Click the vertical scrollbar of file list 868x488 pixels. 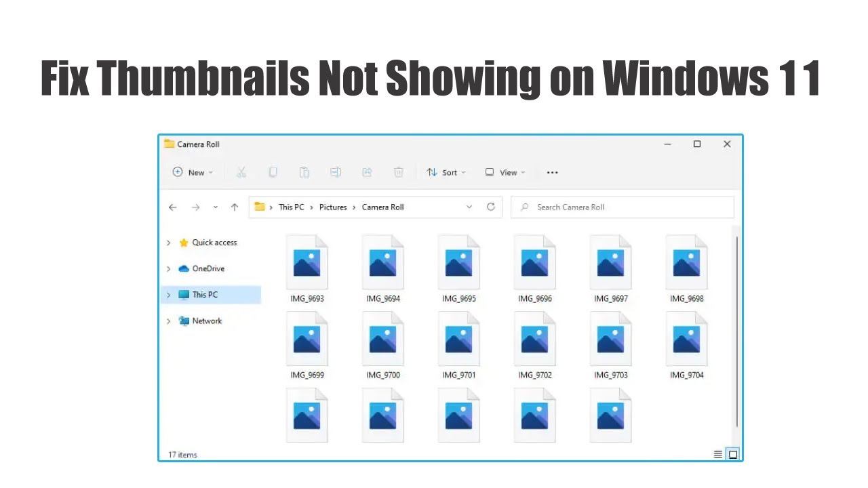tap(737, 332)
